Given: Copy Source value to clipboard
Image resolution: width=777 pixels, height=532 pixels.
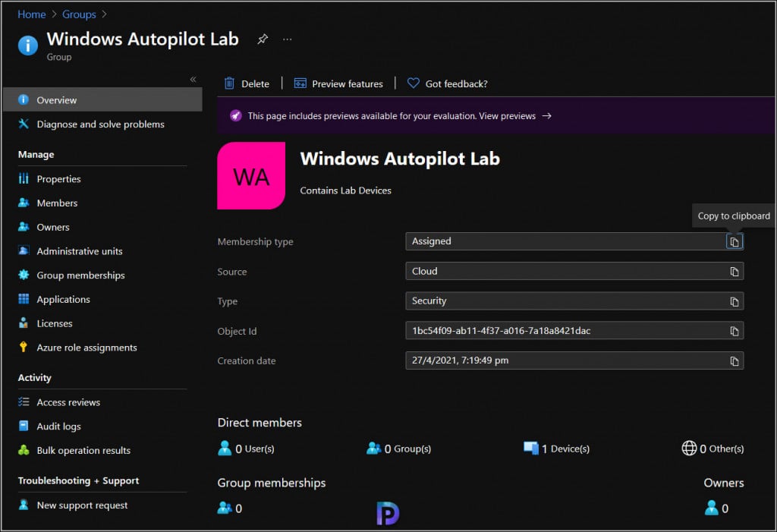Looking at the screenshot, I should tap(735, 271).
